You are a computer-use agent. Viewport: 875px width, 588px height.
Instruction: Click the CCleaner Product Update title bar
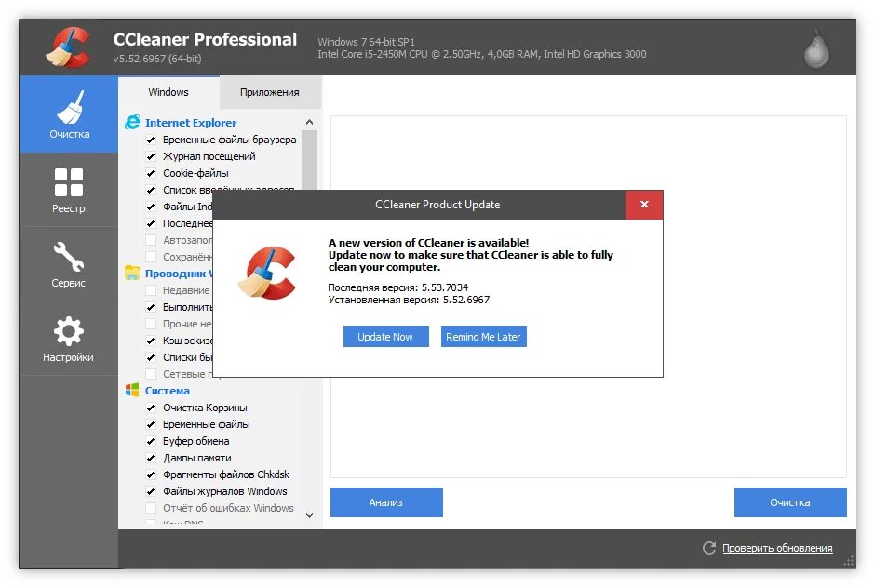[419, 204]
